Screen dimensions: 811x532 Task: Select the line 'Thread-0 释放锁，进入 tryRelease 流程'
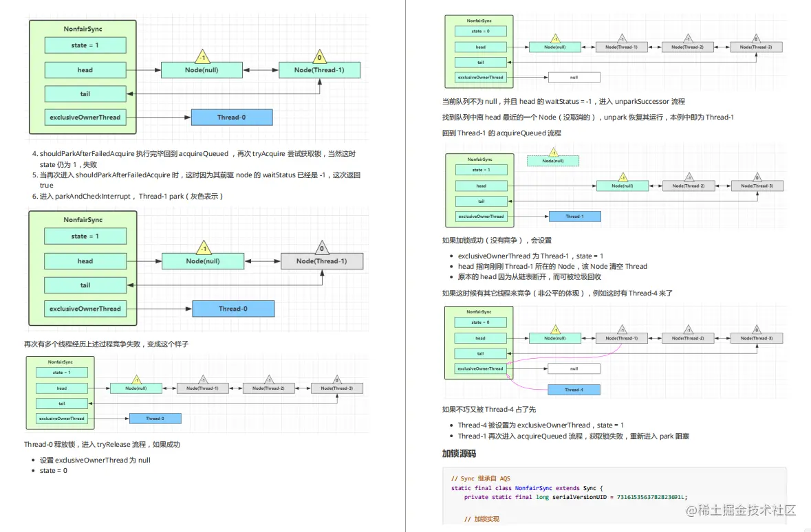click(102, 444)
